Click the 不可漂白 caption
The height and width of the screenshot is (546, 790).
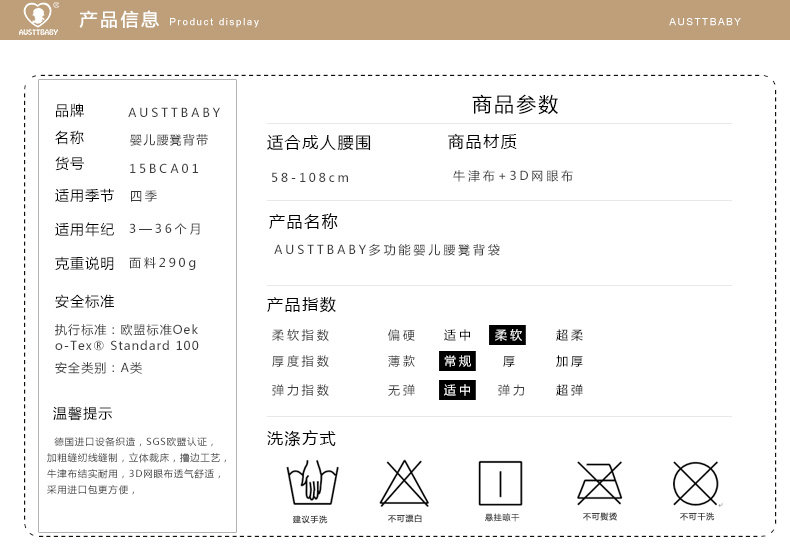click(405, 518)
